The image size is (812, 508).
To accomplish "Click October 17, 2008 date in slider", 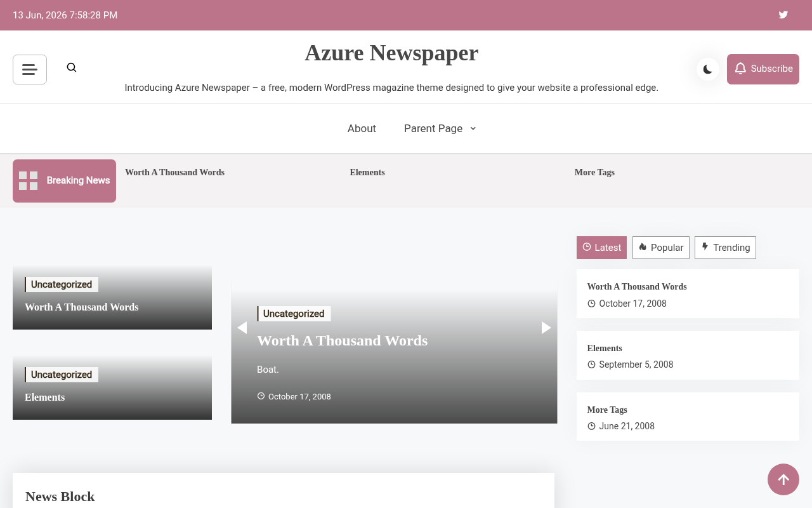I will pos(299,396).
